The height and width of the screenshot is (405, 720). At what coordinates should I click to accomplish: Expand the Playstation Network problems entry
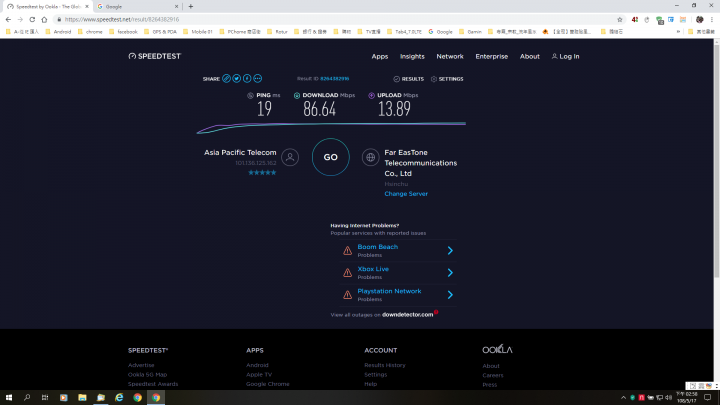coord(450,295)
